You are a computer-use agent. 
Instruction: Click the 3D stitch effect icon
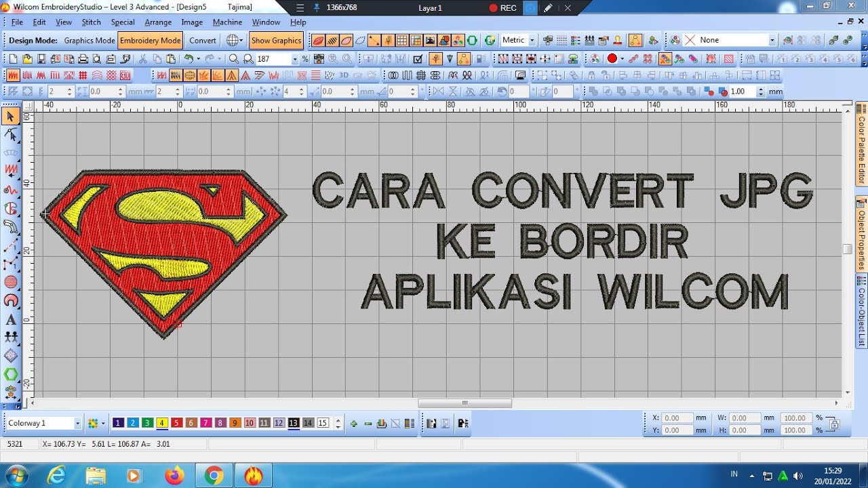click(x=344, y=75)
